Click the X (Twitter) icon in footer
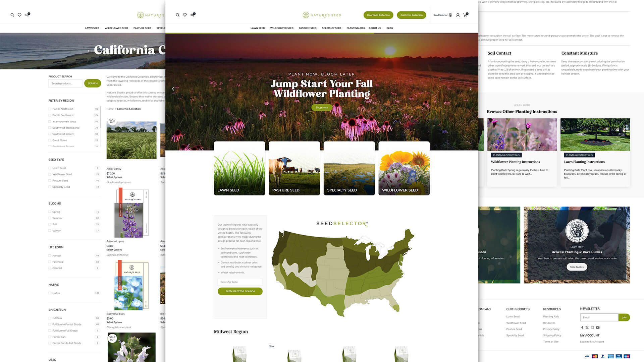Image resolution: width=644 pixels, height=362 pixels. [x=587, y=327]
